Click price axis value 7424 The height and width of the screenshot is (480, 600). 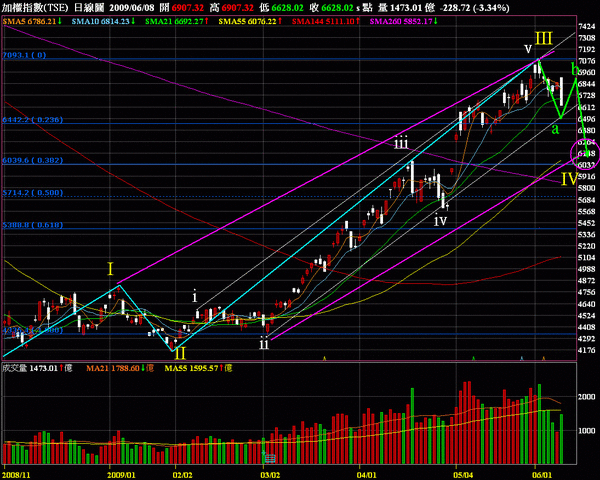[587, 26]
